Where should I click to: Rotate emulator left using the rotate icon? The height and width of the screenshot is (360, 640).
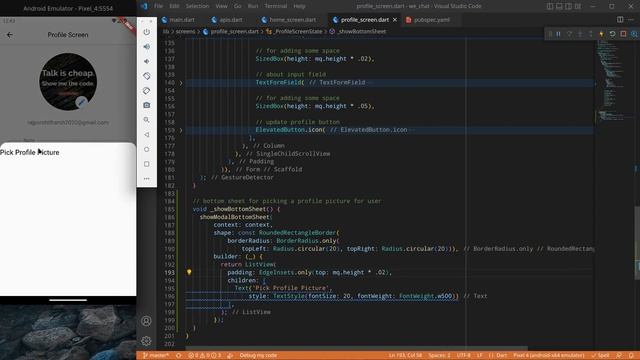click(x=147, y=76)
